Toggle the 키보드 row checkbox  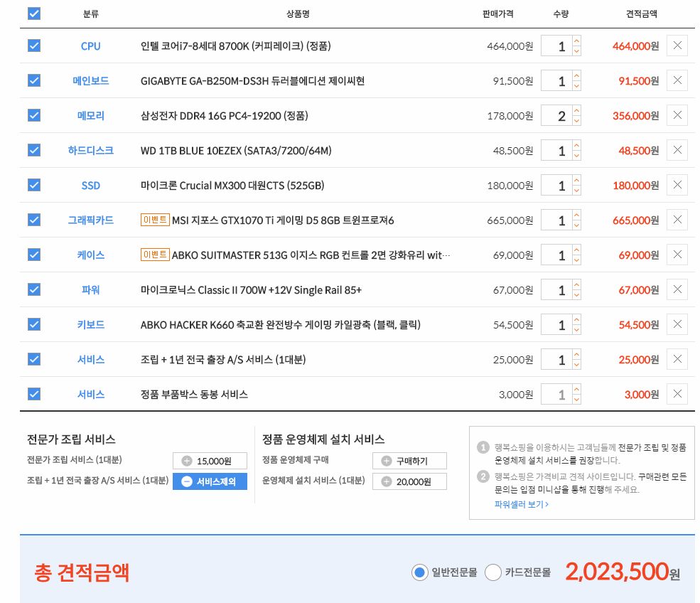[x=34, y=324]
